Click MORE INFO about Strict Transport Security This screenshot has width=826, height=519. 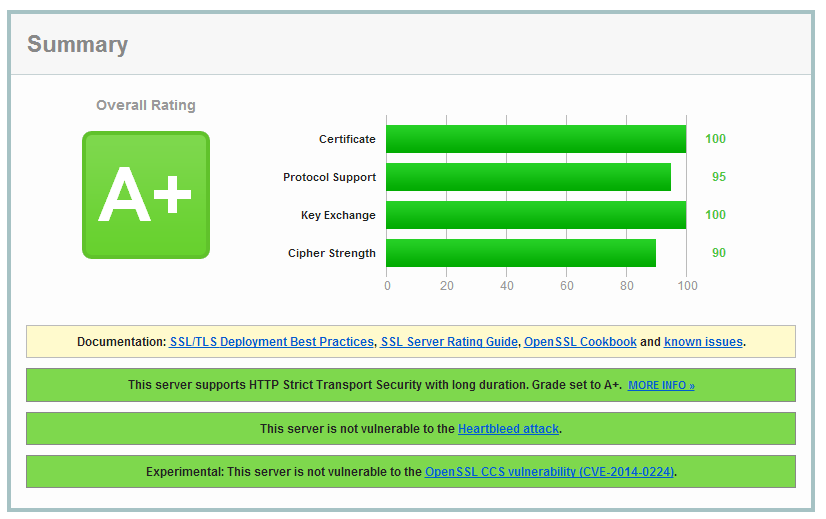(661, 385)
